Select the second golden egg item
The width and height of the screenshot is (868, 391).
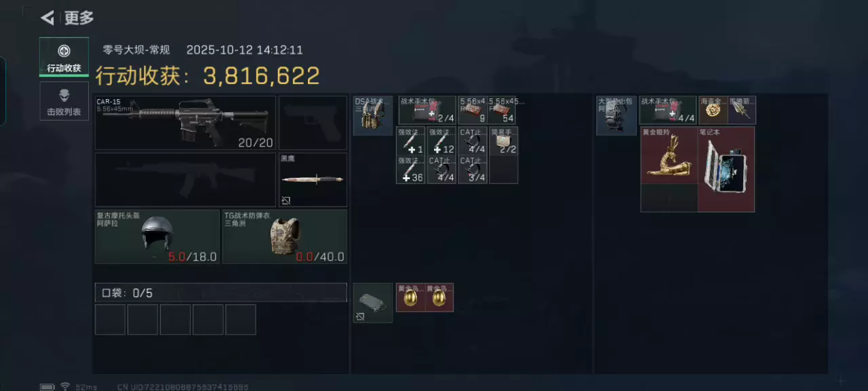pos(439,297)
